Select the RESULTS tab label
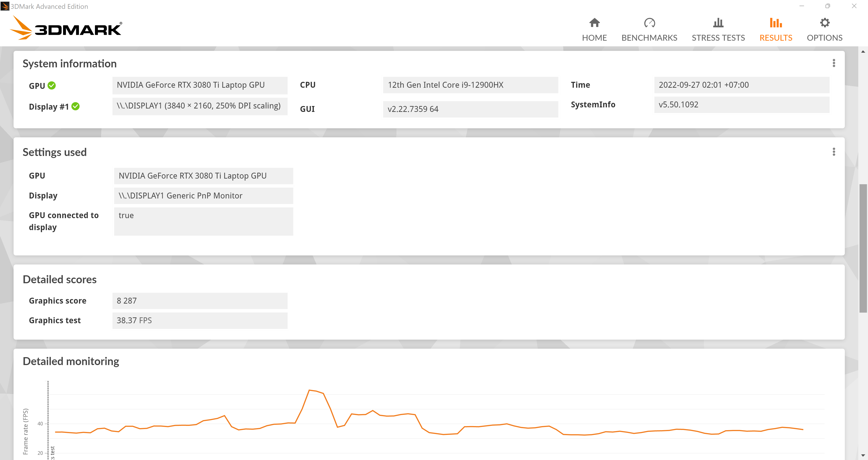 (776, 38)
